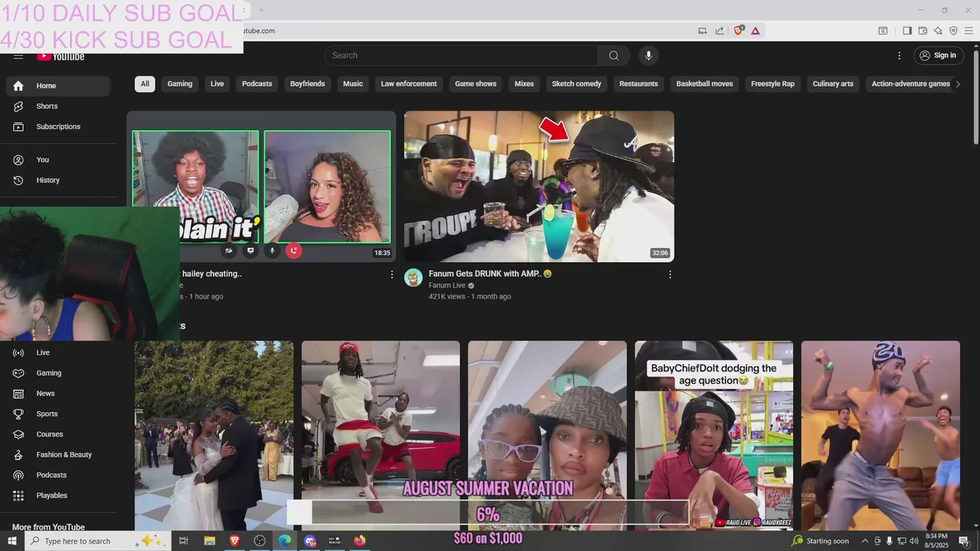Open Live in the Explore sidebar
The height and width of the screenshot is (551, 980).
57,353
